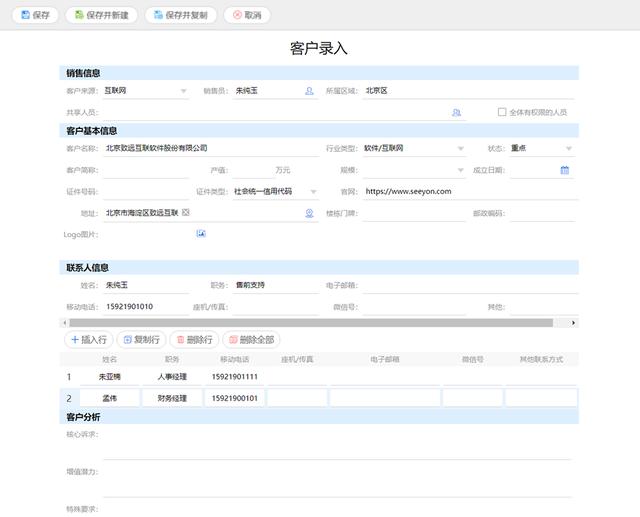
Task: Open the 行业类型 dropdown showing 软件/互联网
Action: [x=414, y=148]
